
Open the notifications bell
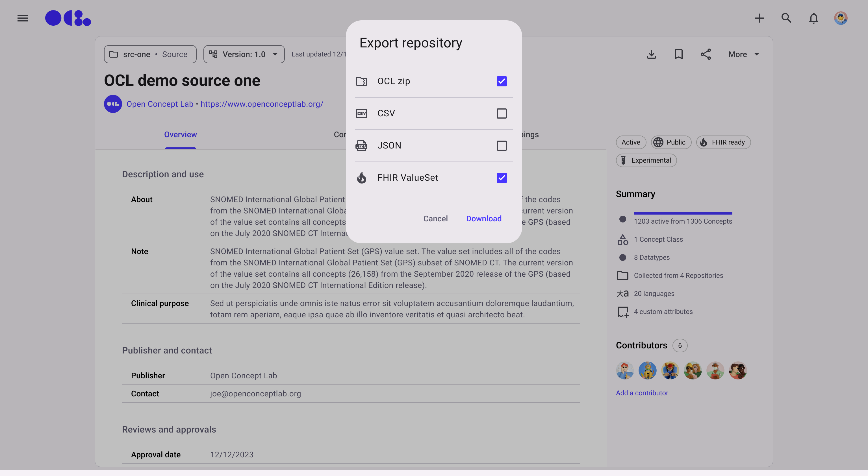coord(813,18)
